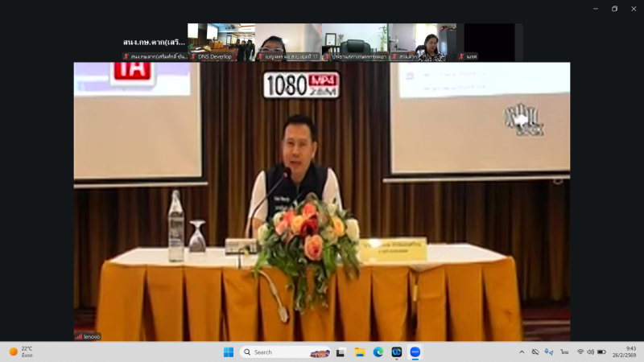Open the Zoom app in the taskbar
Viewport: 644px width, 362px height.
tap(415, 352)
